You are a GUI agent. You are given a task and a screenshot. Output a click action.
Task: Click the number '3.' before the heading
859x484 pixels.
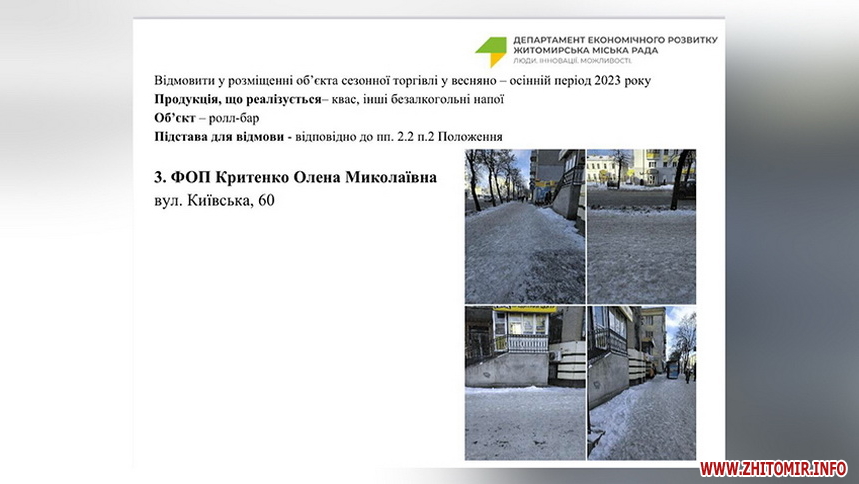pos(160,177)
